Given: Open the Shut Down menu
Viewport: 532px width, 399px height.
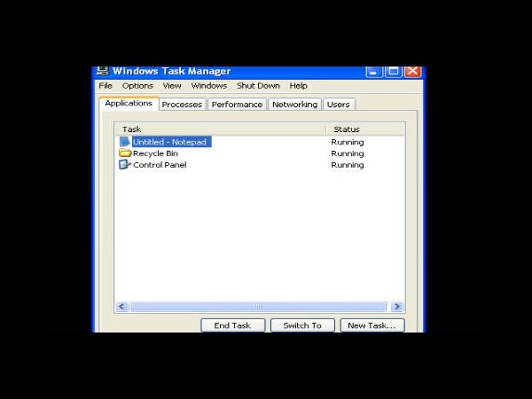Looking at the screenshot, I should coord(258,86).
